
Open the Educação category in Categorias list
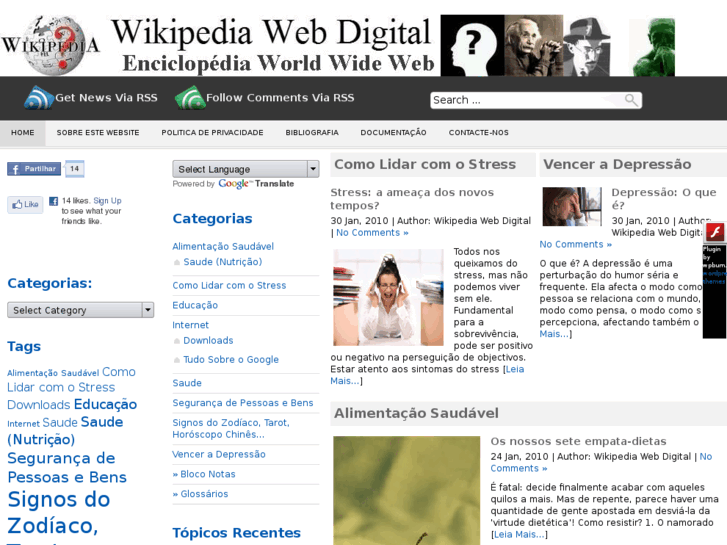click(x=195, y=305)
